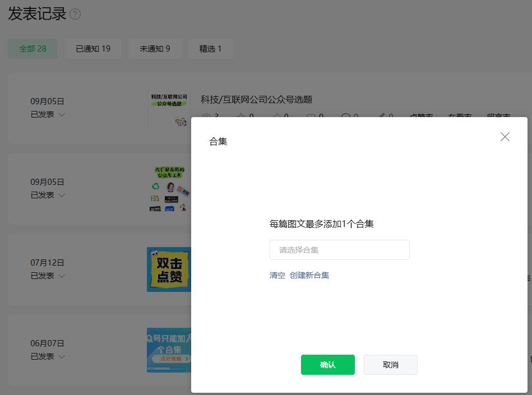Image resolution: width=532 pixels, height=395 pixels.
Task: Cancel the dialog with 取消
Action: click(x=391, y=365)
